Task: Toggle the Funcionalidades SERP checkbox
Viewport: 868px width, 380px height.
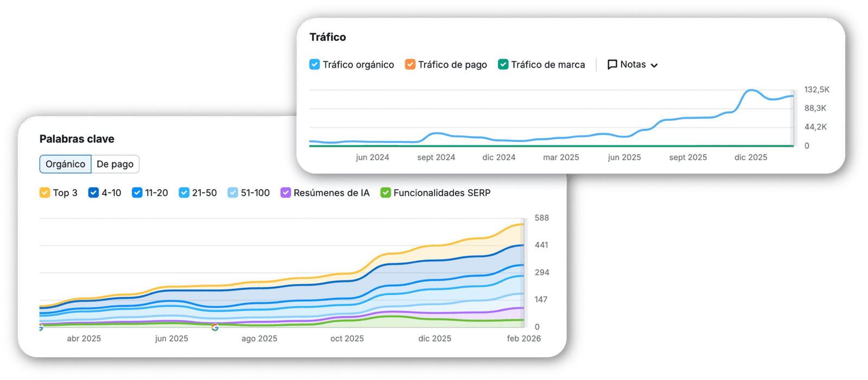Action: coord(386,193)
